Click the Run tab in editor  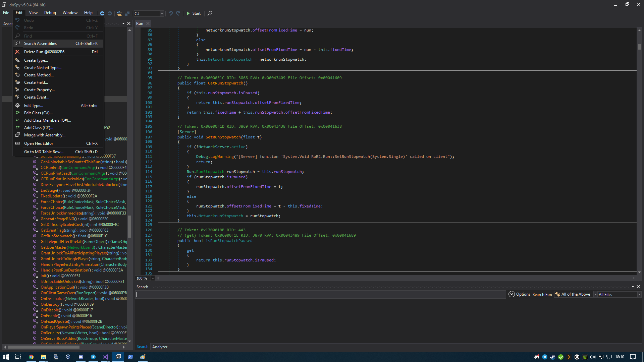pyautogui.click(x=139, y=23)
